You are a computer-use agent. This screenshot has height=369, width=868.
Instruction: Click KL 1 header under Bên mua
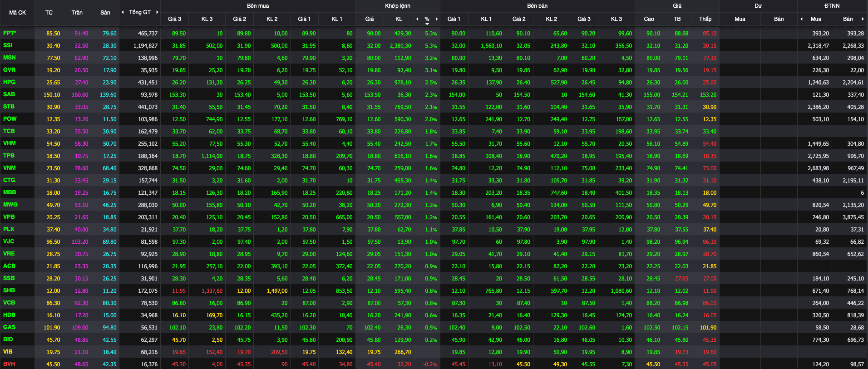click(337, 19)
